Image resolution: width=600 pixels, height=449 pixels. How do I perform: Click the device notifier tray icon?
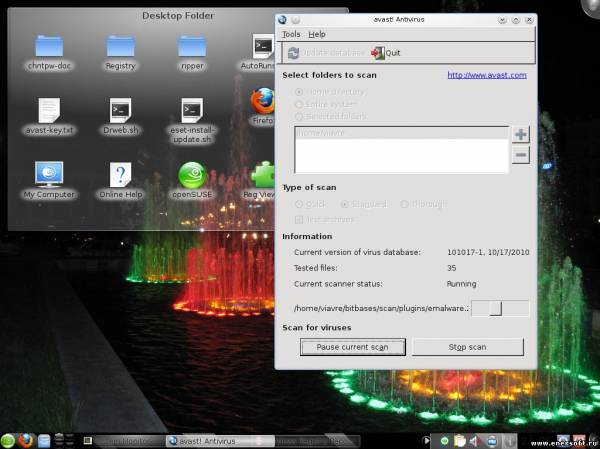point(492,441)
